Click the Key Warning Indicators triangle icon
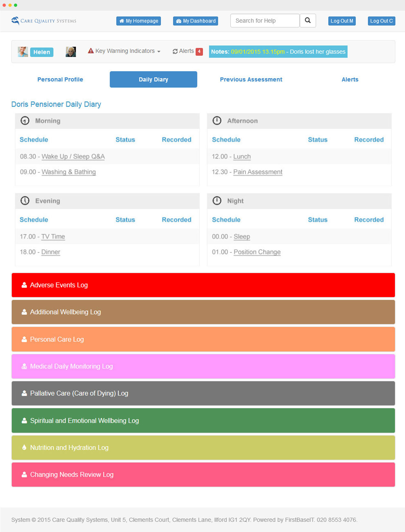This screenshot has height=532, width=405. [91, 51]
